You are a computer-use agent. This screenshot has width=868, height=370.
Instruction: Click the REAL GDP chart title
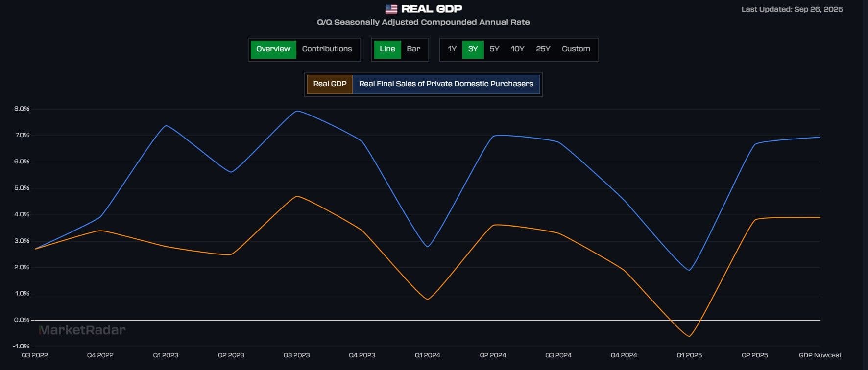[431, 9]
